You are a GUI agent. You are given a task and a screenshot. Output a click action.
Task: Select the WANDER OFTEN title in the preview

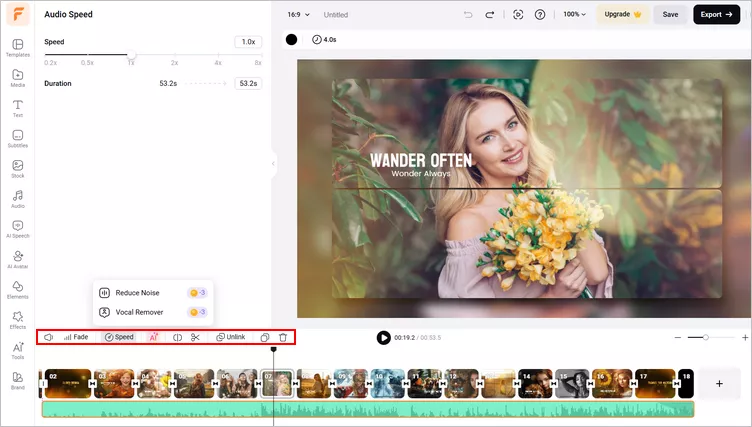pos(421,160)
